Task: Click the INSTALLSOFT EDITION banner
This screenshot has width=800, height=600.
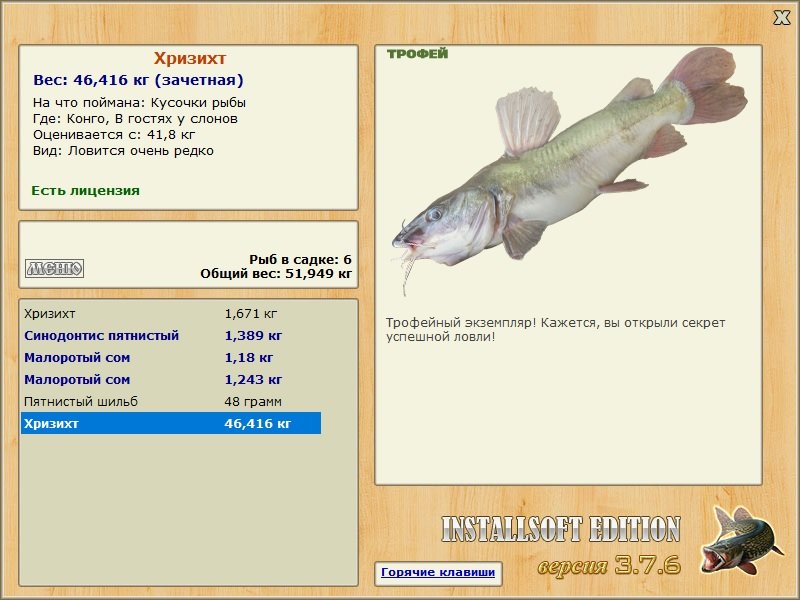Action: click(x=561, y=529)
